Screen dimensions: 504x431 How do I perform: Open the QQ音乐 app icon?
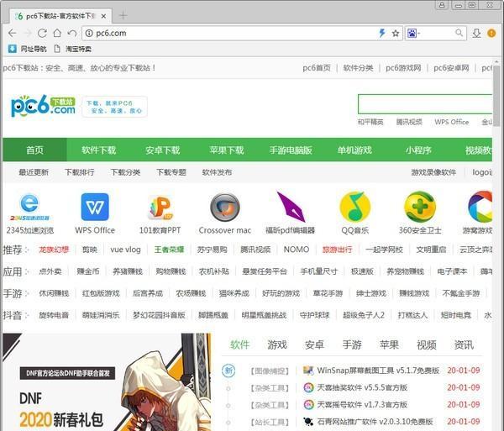[354, 207]
